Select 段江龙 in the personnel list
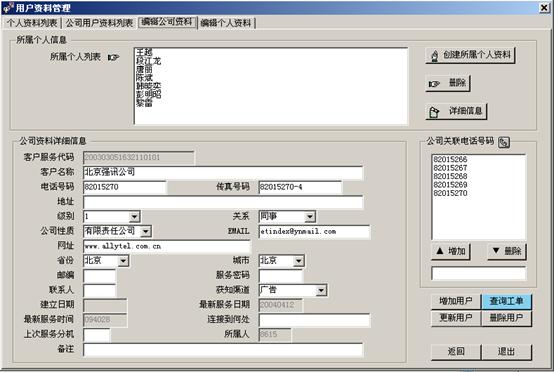Screen dimensions: 554x372 tap(148, 61)
